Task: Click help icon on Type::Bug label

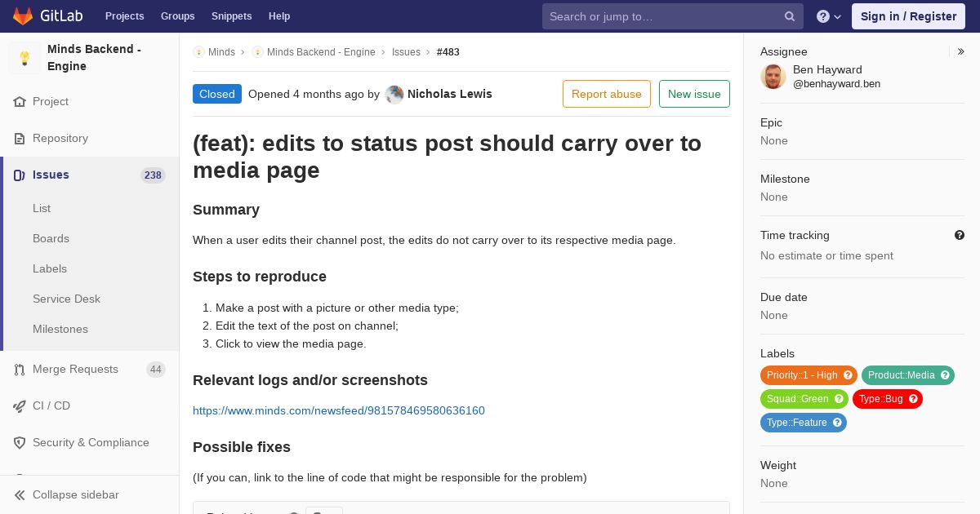Action: point(914,399)
